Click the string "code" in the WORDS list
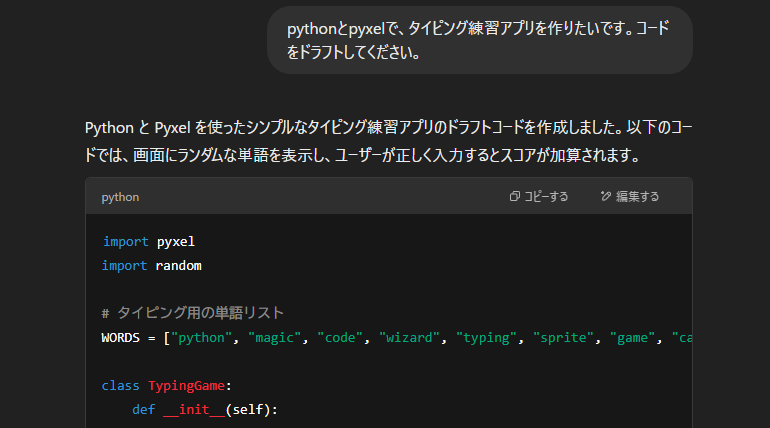Viewport: 770px width, 428px height. tap(340, 338)
